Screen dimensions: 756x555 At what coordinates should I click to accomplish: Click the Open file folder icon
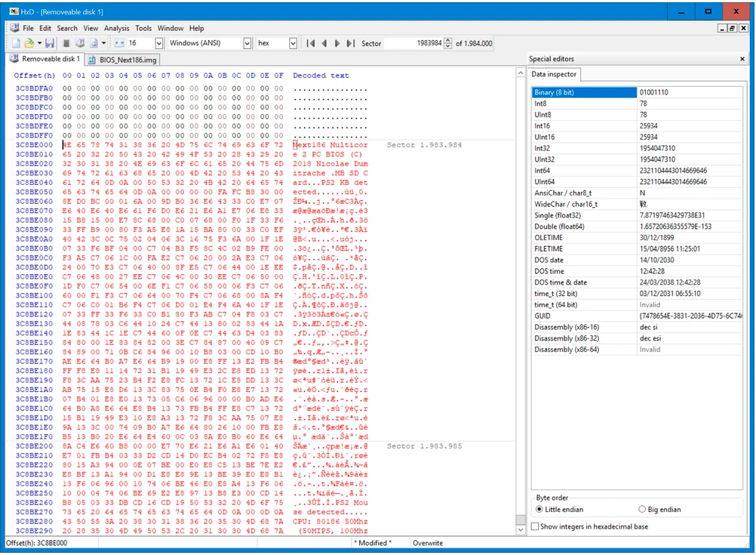(29, 44)
